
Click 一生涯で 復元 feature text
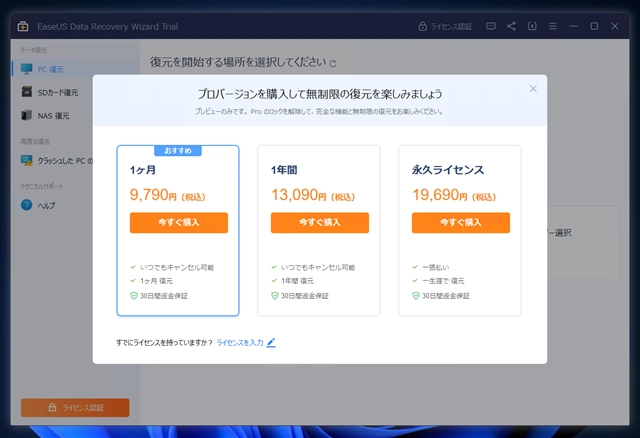click(443, 281)
